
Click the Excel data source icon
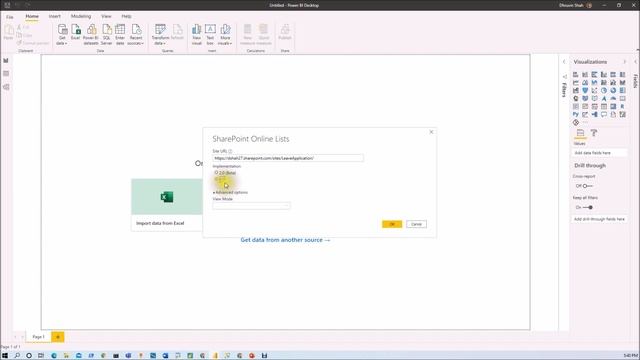pyautogui.click(x=76, y=32)
